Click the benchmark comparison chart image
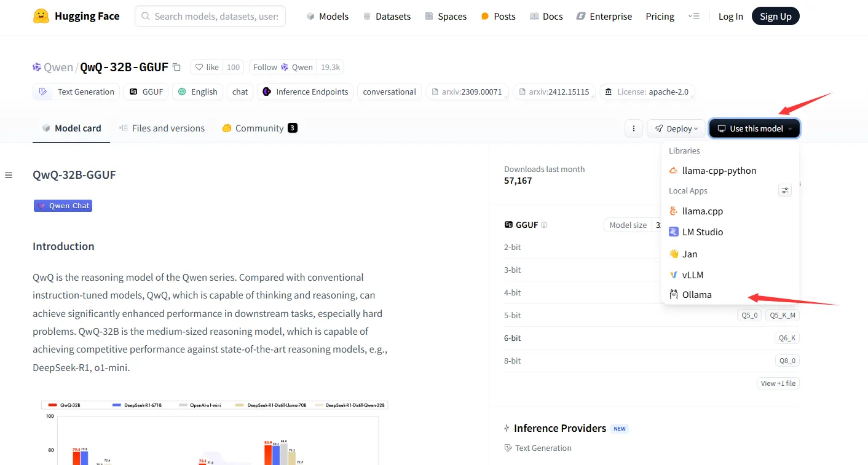This screenshot has height=465, width=868. [215, 432]
